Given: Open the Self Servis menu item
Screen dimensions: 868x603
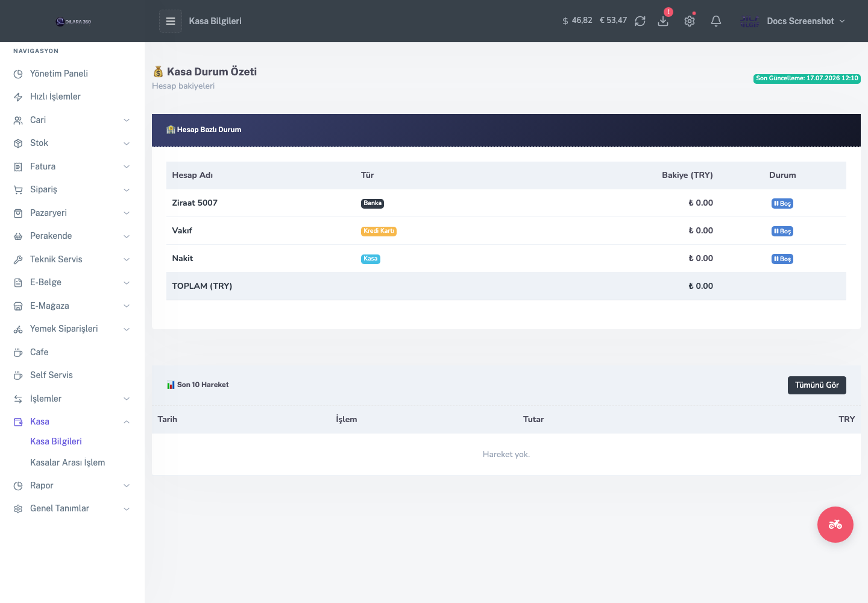Looking at the screenshot, I should click(x=51, y=375).
